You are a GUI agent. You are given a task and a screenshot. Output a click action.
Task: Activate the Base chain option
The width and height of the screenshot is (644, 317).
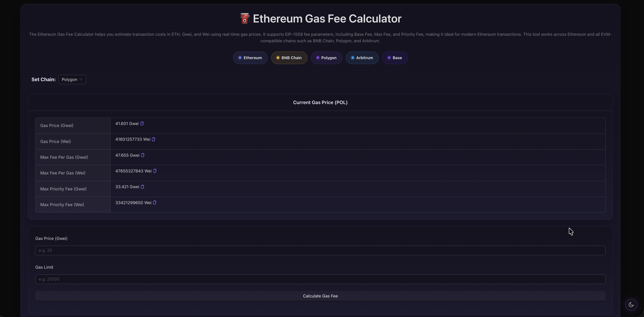pyautogui.click(x=395, y=58)
